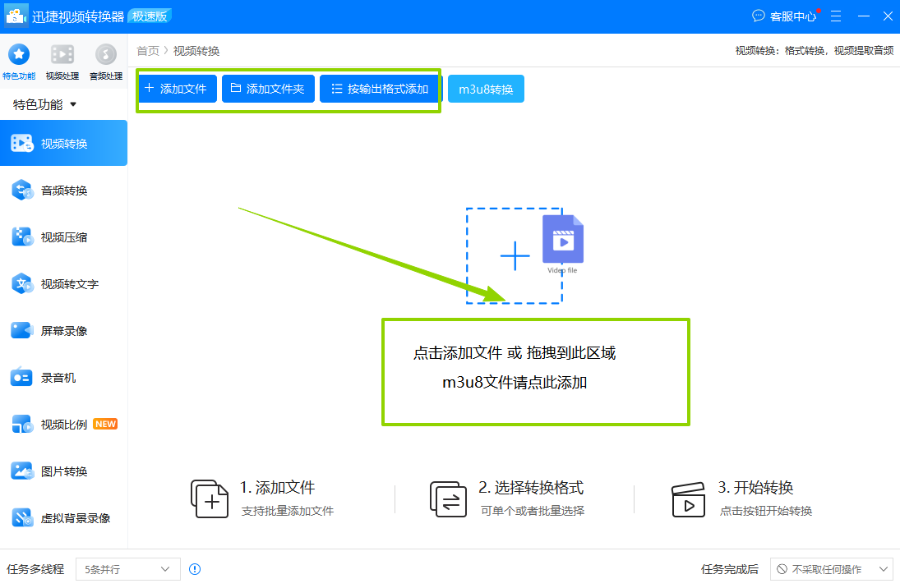
Task: Open the 屏幕录像 (Screen Recording) feature
Action: coord(63,330)
